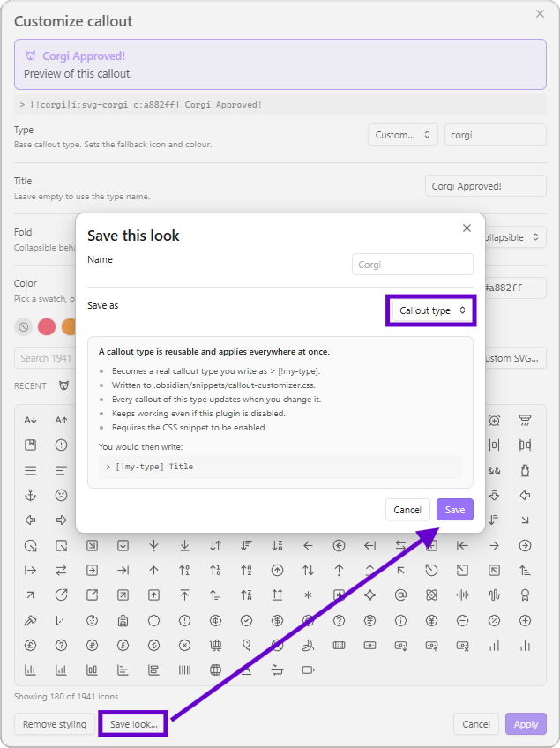Screen dimensions: 560x748
Task: Choose the circled arrow-up icon
Action: [277, 570]
